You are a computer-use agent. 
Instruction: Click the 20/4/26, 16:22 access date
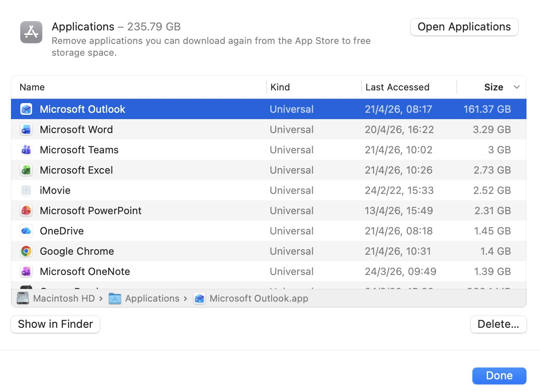399,129
